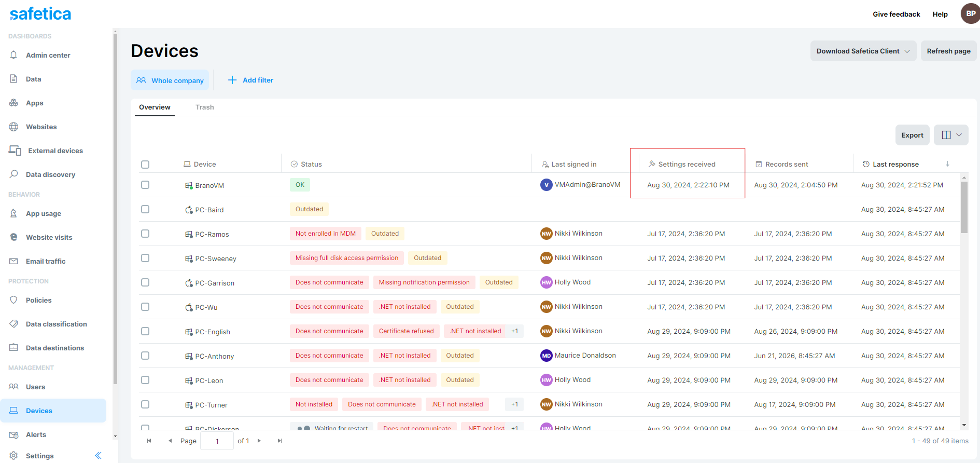Viewport: 980px width, 463px height.
Task: Open BP user avatar menu
Action: (970, 13)
